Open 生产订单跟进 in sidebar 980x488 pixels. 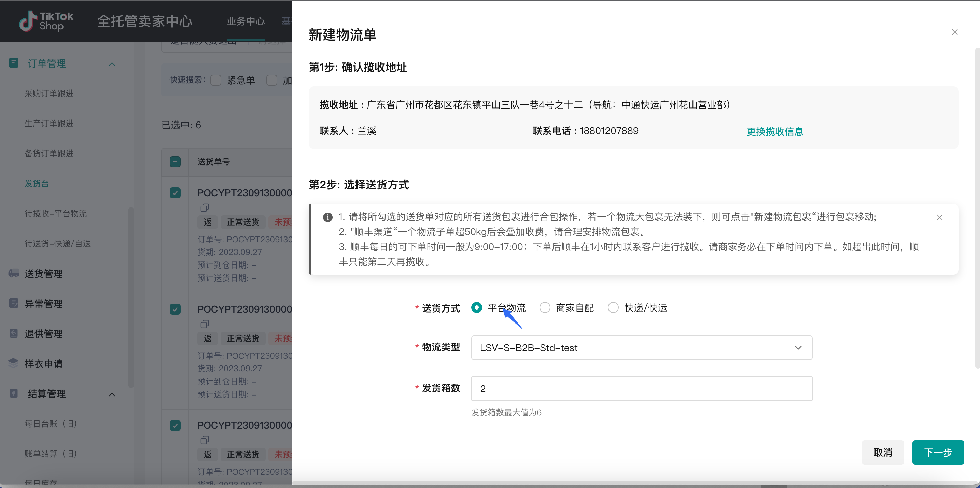click(x=49, y=123)
